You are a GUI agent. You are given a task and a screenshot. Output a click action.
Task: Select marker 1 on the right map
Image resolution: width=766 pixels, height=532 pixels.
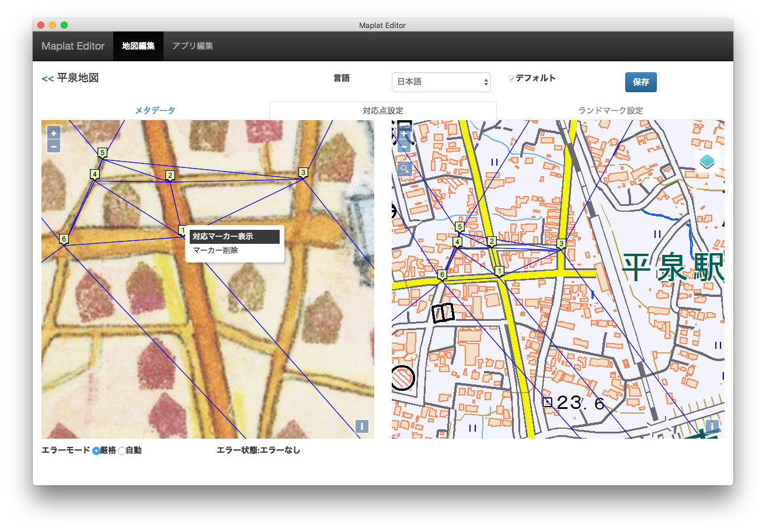[x=499, y=271]
